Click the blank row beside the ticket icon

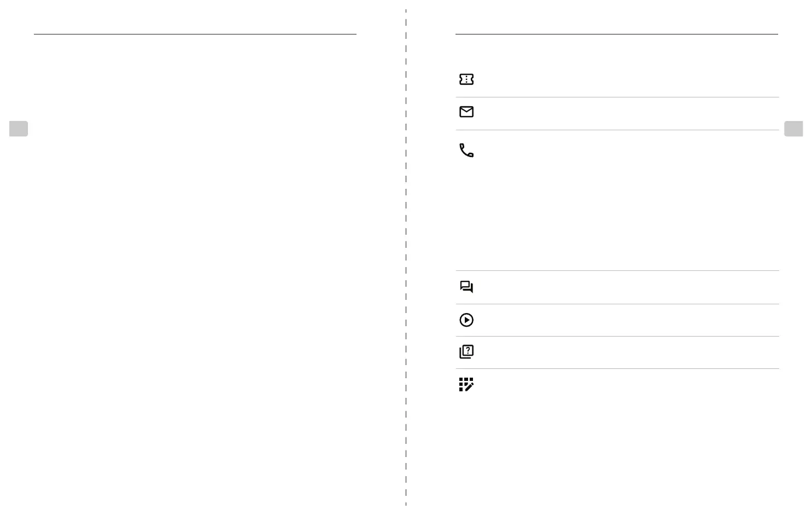coord(623,79)
